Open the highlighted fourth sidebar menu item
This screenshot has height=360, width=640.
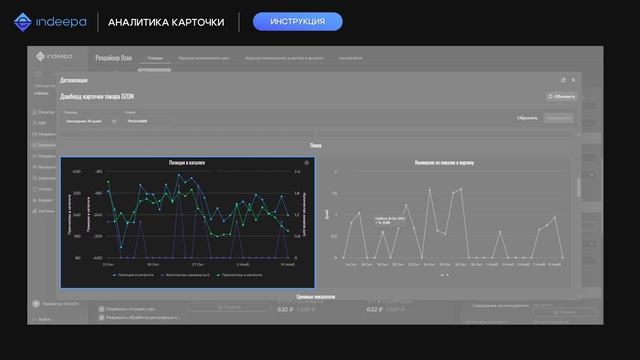pyautogui.click(x=44, y=145)
